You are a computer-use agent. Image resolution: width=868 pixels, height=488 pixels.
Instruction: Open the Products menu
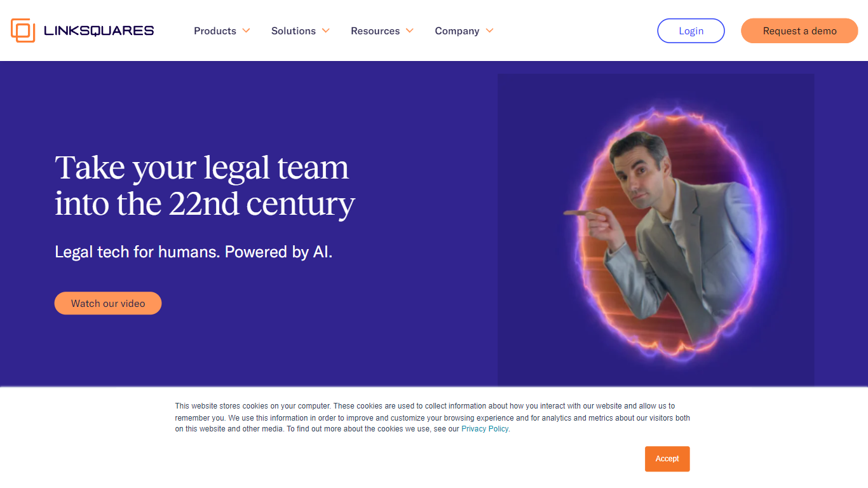[215, 30]
